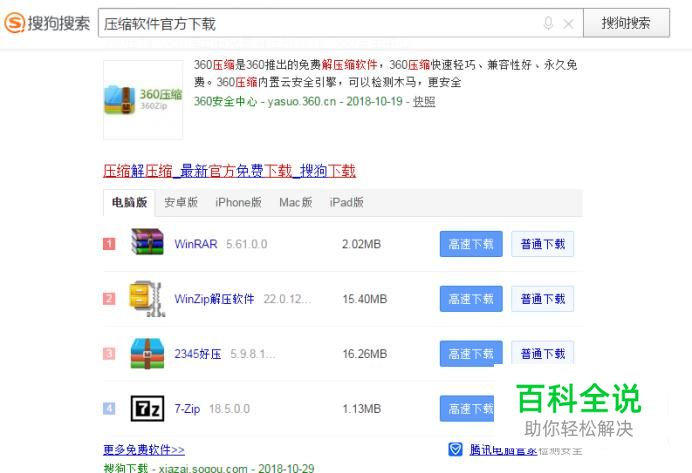This screenshot has height=473, width=692.
Task: Open the 更多免费软件>> link
Action: tap(144, 450)
